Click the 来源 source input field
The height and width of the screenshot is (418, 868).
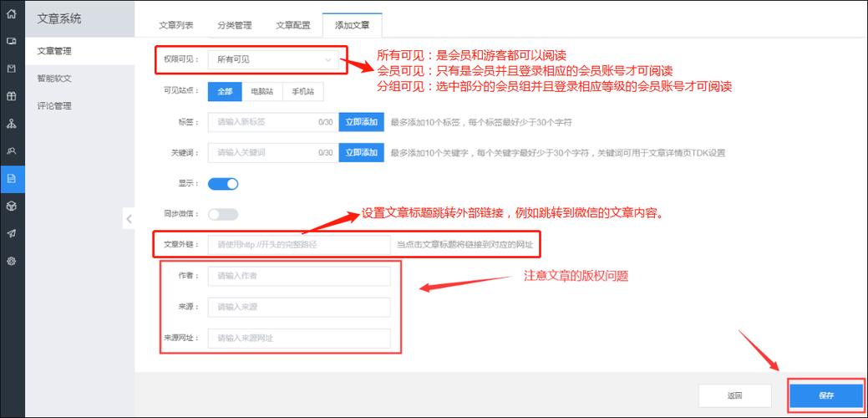tap(299, 307)
